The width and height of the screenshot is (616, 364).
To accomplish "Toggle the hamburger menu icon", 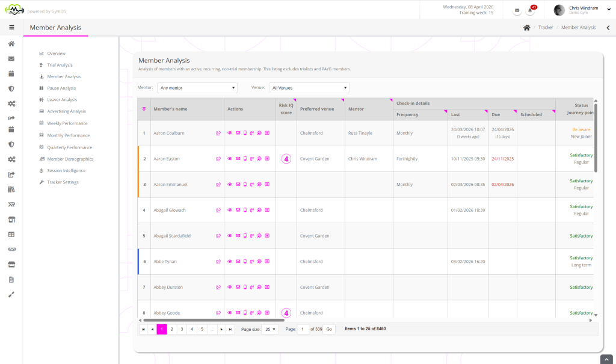I will point(11,27).
